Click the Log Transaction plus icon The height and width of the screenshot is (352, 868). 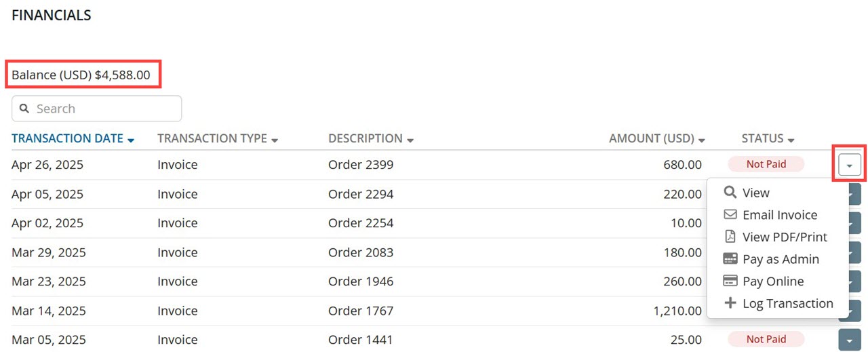pyautogui.click(x=730, y=303)
